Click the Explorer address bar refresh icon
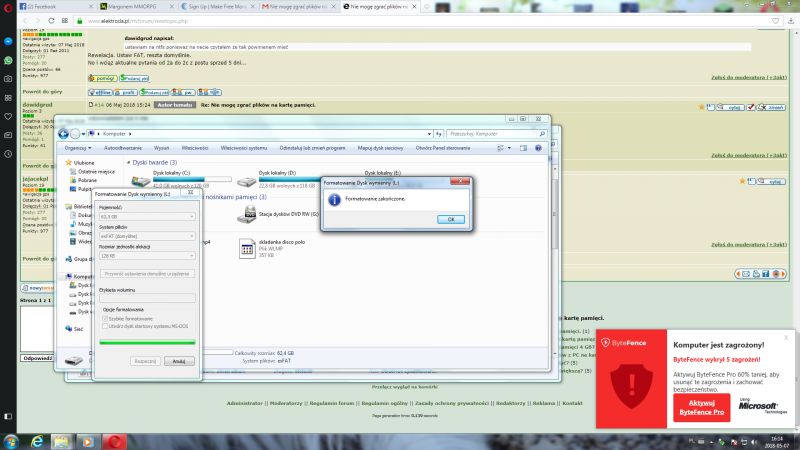Viewport: 800px width, 450px height. 439,134
